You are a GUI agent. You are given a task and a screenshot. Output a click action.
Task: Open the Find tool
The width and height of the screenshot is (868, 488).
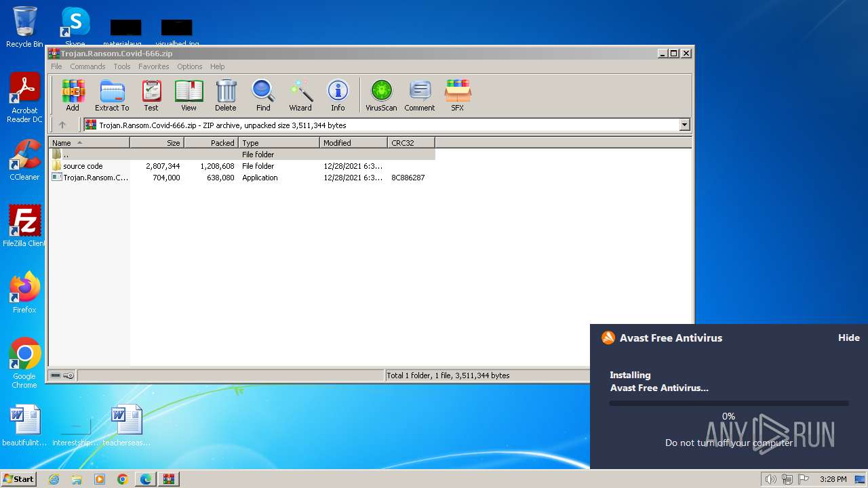tap(263, 95)
